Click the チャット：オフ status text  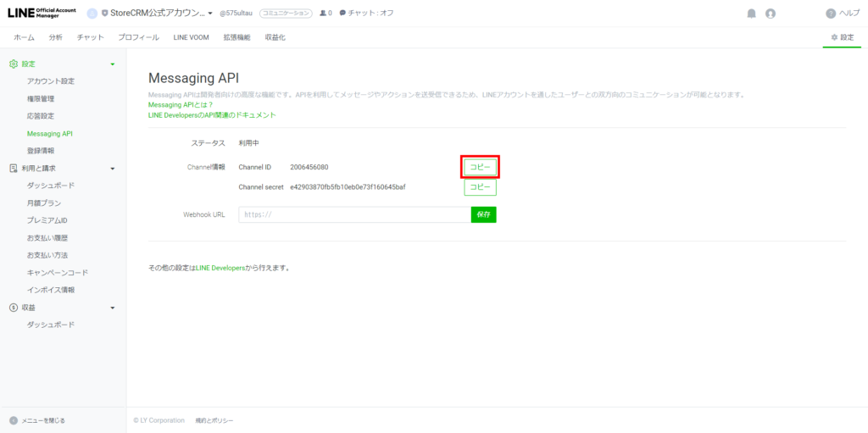pos(371,14)
